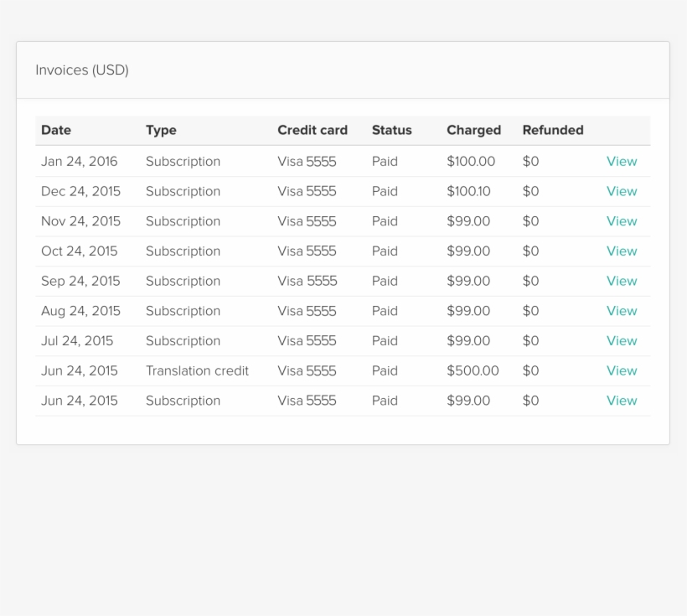The image size is (687, 616).
Task: View the Nov 24, 2015 invoice
Action: [x=622, y=221]
